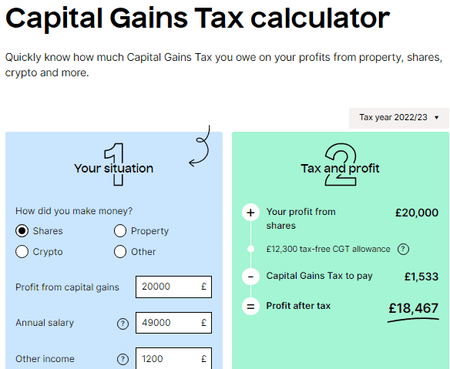Viewport: 450px width, 369px height.
Task: Open the Tax year 2022/23 dropdown
Action: (x=399, y=118)
